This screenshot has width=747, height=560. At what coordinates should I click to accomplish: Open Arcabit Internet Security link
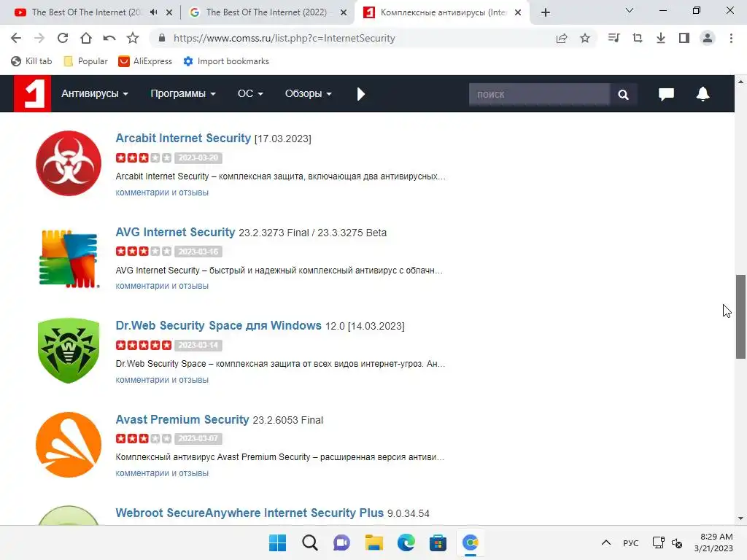click(183, 138)
